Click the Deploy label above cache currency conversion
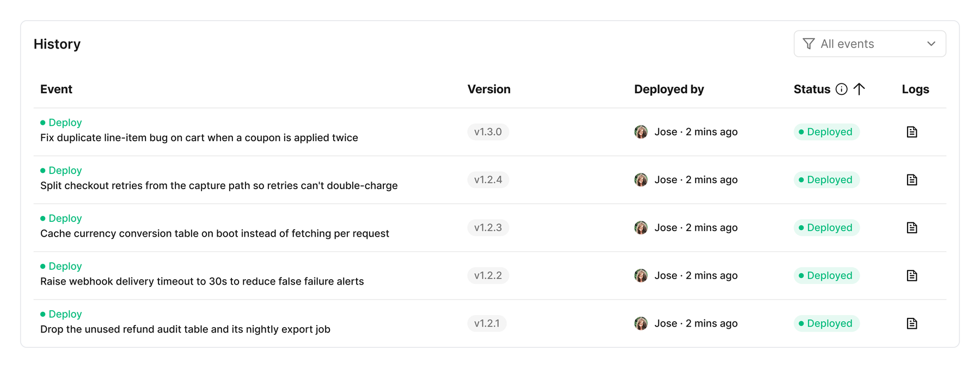 [61, 219]
